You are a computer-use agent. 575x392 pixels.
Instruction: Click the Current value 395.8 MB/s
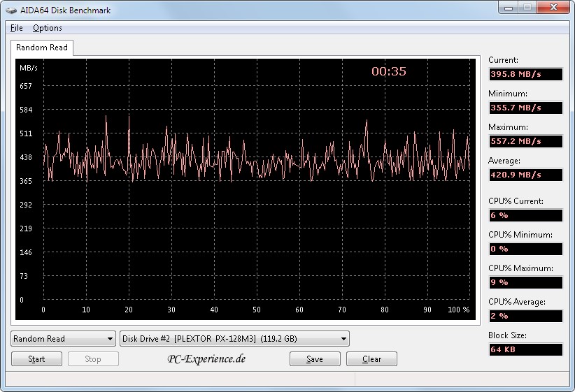pyautogui.click(x=525, y=74)
